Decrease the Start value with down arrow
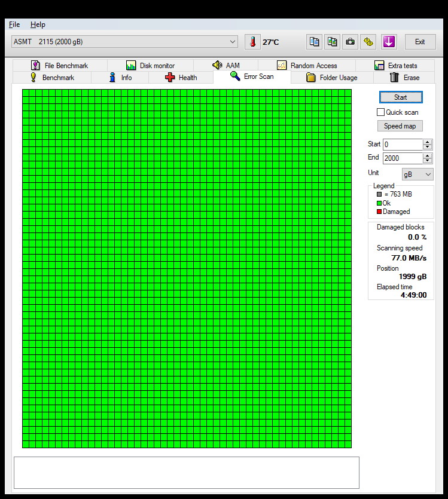This screenshot has height=499, width=448. tap(428, 147)
